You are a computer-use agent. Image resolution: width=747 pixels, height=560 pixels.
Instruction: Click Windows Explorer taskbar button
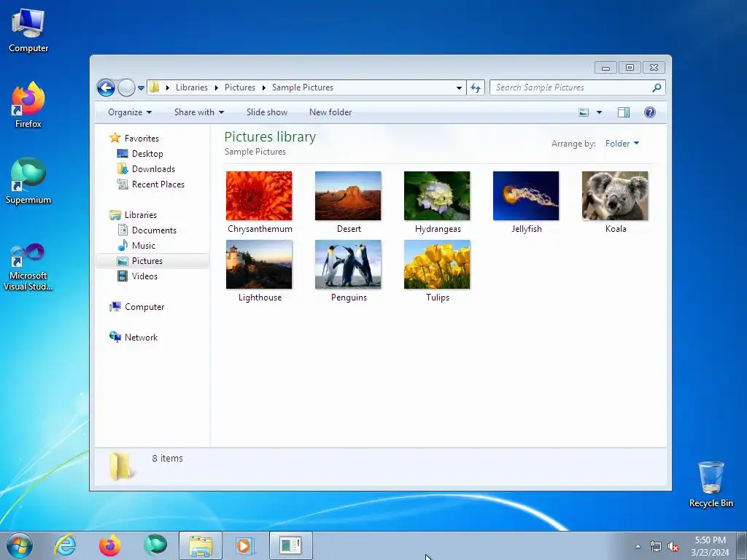point(201,545)
